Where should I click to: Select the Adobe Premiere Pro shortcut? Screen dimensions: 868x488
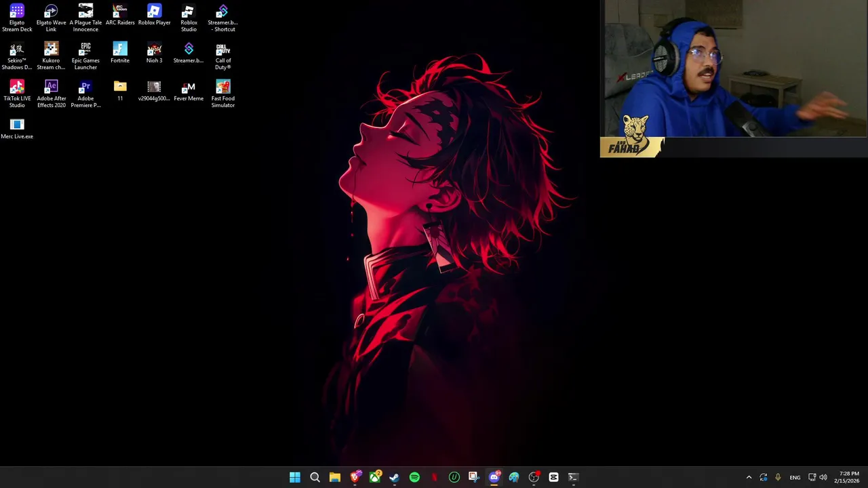click(85, 94)
